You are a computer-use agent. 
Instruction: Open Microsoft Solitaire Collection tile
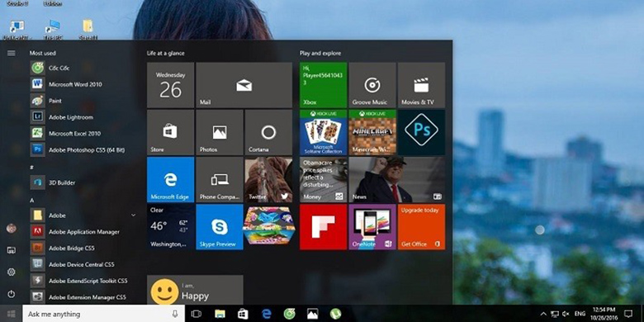point(323,132)
